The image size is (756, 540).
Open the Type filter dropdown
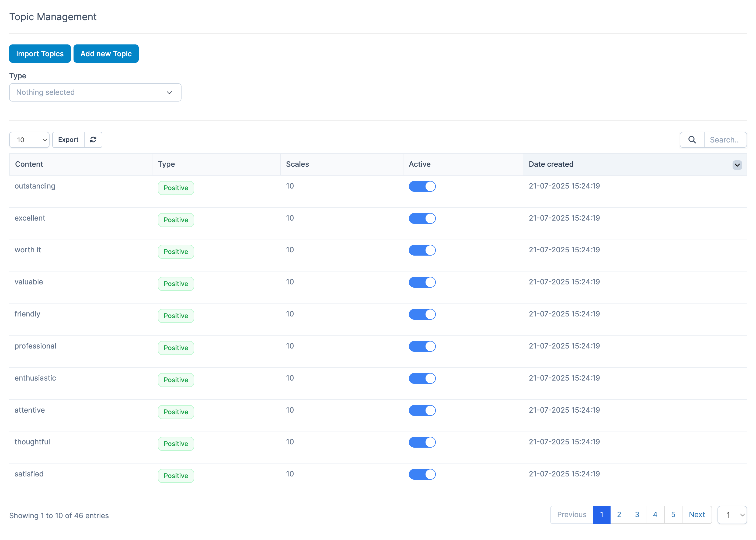tap(95, 92)
